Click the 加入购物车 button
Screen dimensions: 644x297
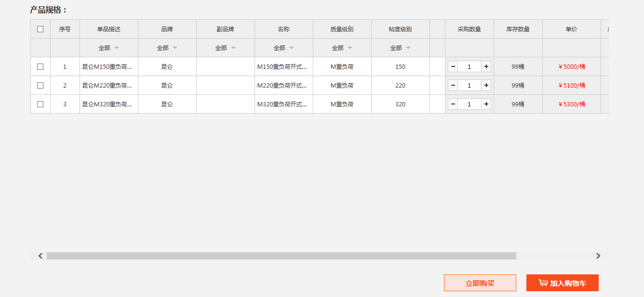[563, 283]
